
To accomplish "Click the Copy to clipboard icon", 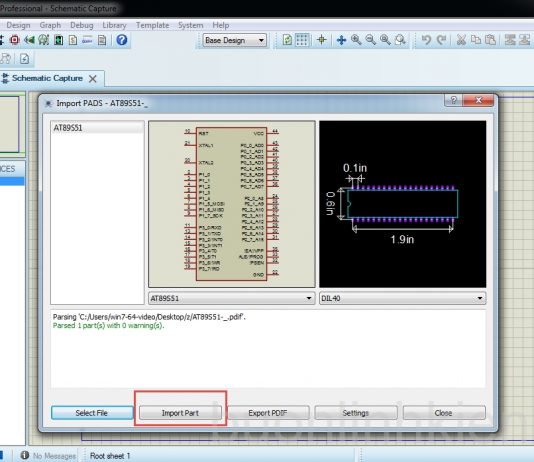I will [476, 40].
